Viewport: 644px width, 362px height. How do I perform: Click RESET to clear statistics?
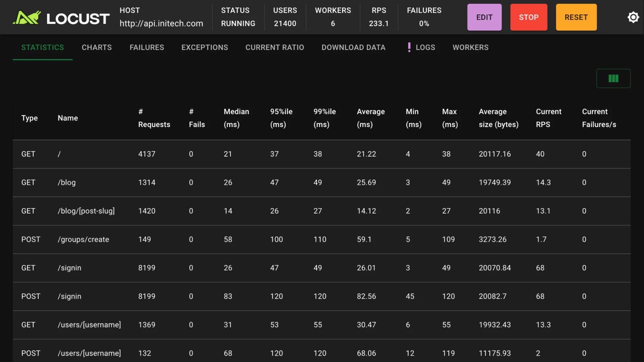click(576, 17)
